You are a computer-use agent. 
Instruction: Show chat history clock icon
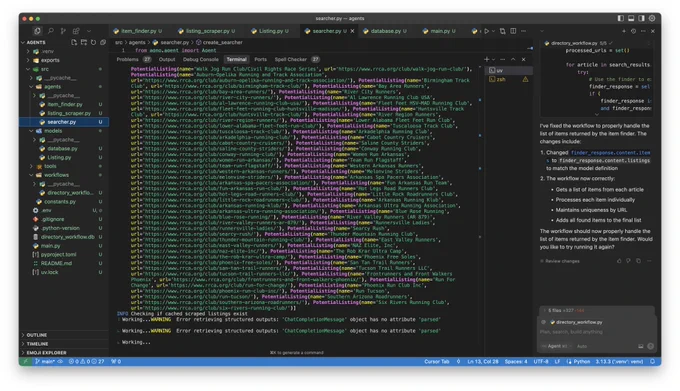[634, 31]
